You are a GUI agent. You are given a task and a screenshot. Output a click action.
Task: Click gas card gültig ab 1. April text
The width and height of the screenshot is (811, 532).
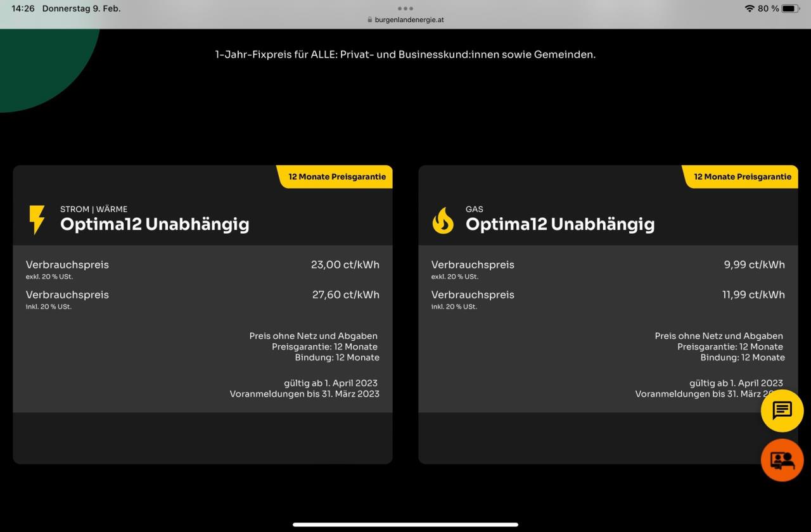click(x=736, y=383)
